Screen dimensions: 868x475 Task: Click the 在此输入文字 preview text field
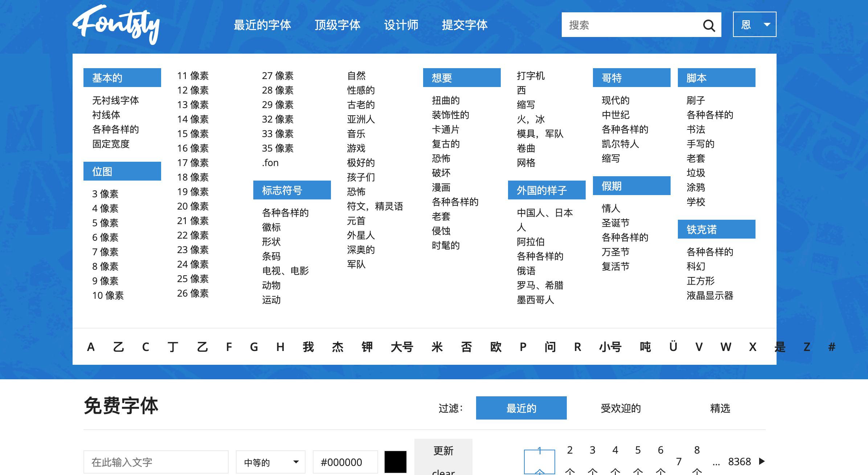click(156, 462)
